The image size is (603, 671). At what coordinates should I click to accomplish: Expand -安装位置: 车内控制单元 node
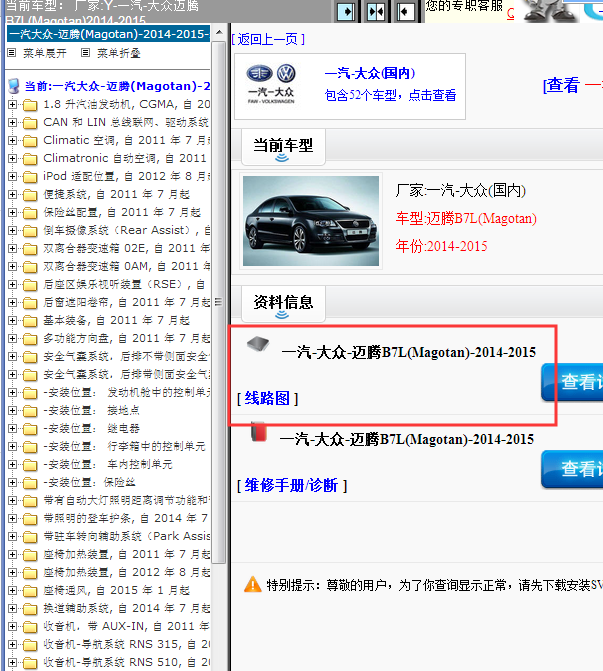[x=12, y=464]
